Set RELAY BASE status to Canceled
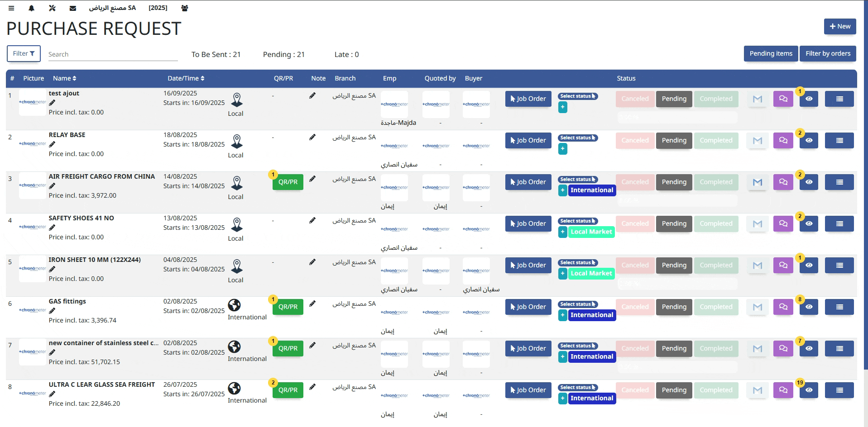The width and height of the screenshot is (868, 427). 635,141
